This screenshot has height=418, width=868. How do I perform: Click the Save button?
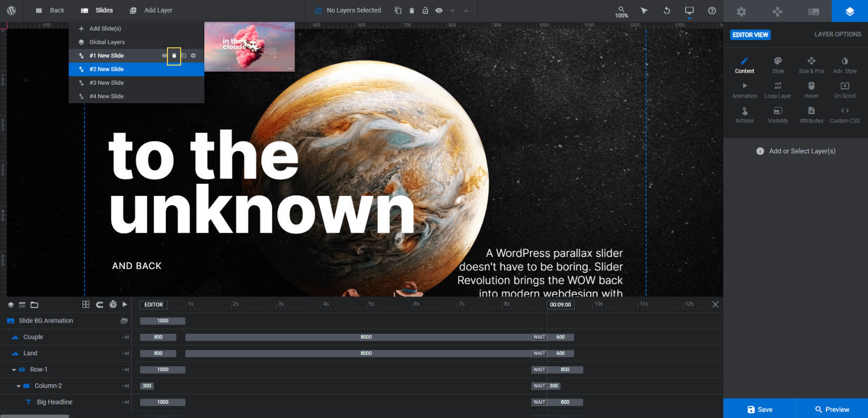[x=759, y=409]
